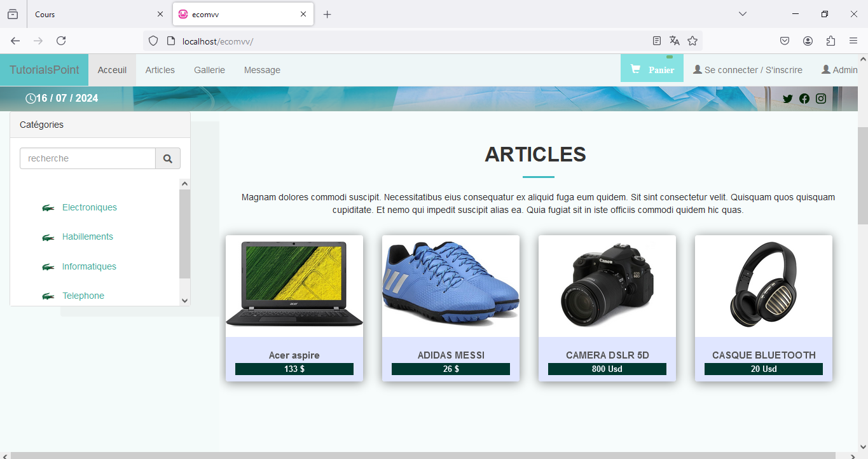Image resolution: width=868 pixels, height=459 pixels.
Task: Open the Acer aspire laptop thumbnail
Action: (294, 285)
